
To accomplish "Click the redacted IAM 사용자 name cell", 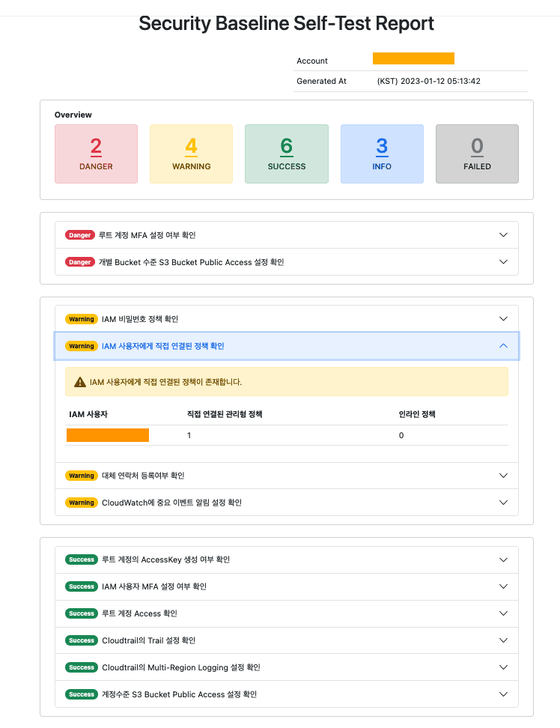I will pyautogui.click(x=108, y=435).
